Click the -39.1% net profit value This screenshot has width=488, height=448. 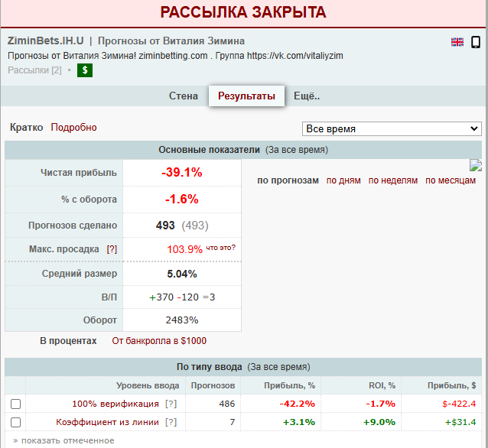pyautogui.click(x=182, y=172)
